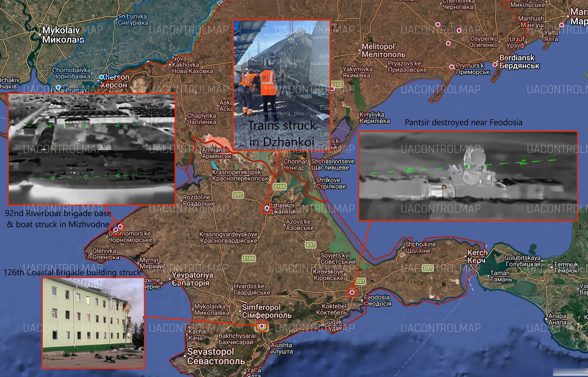Click the Sevastopol city label

[x=216, y=356]
